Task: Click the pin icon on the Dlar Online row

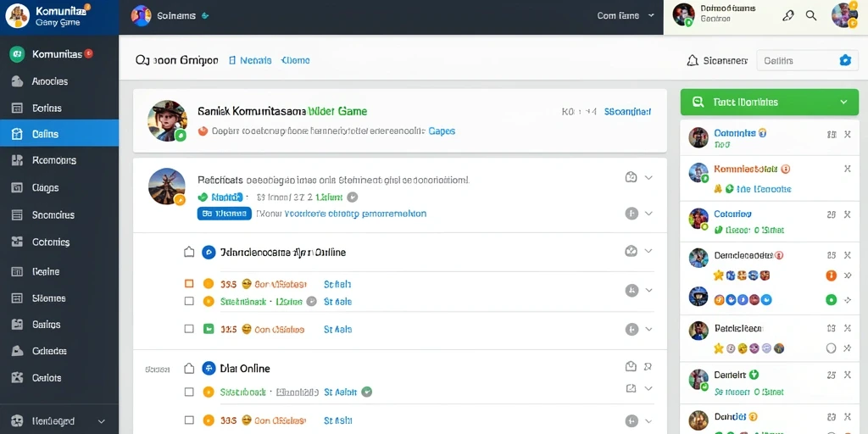Action: point(648,366)
